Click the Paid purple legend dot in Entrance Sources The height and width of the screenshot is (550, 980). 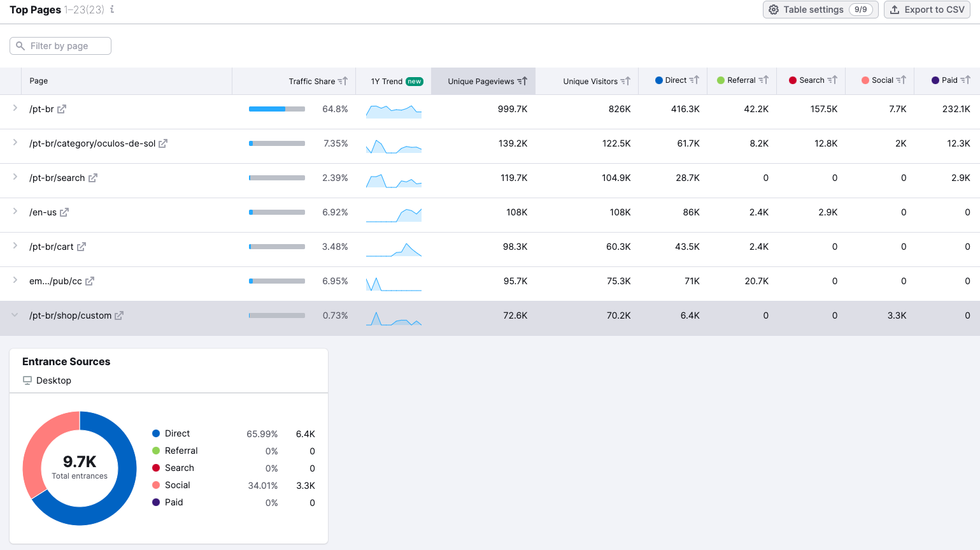coord(156,502)
